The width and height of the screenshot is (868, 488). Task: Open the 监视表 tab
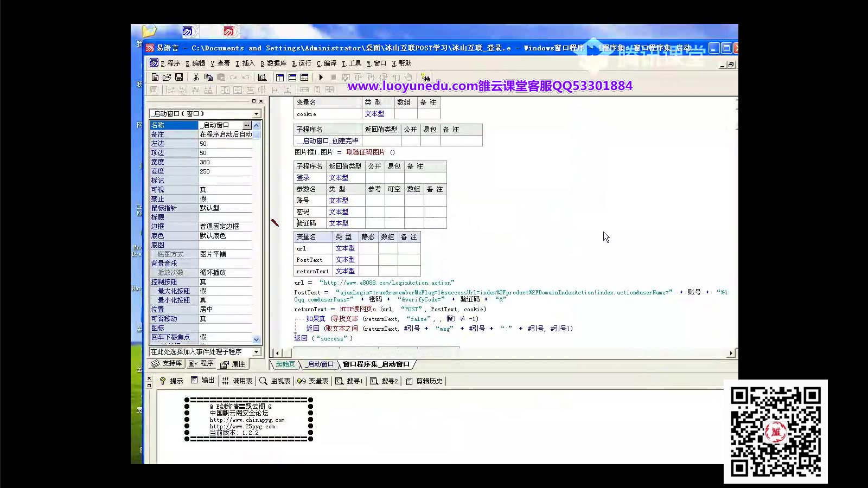click(275, 381)
